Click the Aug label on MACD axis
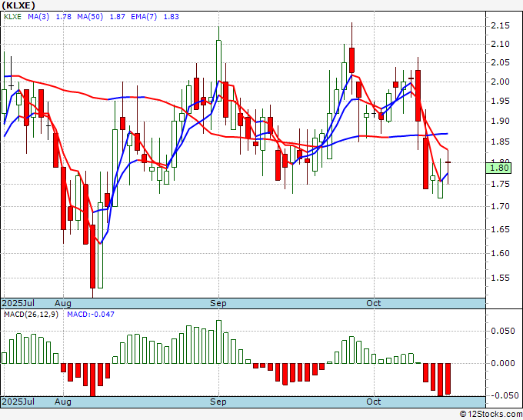Screen dimensions: 523x420 [63, 402]
